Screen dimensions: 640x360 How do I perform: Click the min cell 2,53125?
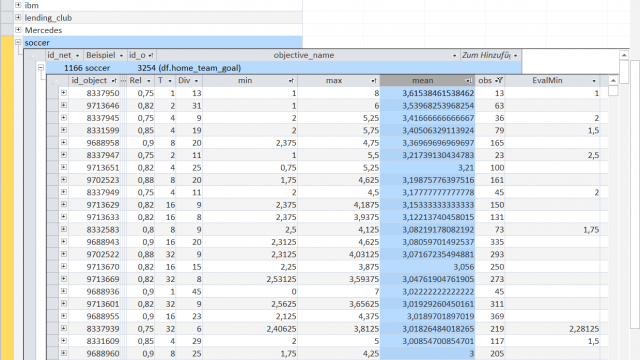(250, 279)
